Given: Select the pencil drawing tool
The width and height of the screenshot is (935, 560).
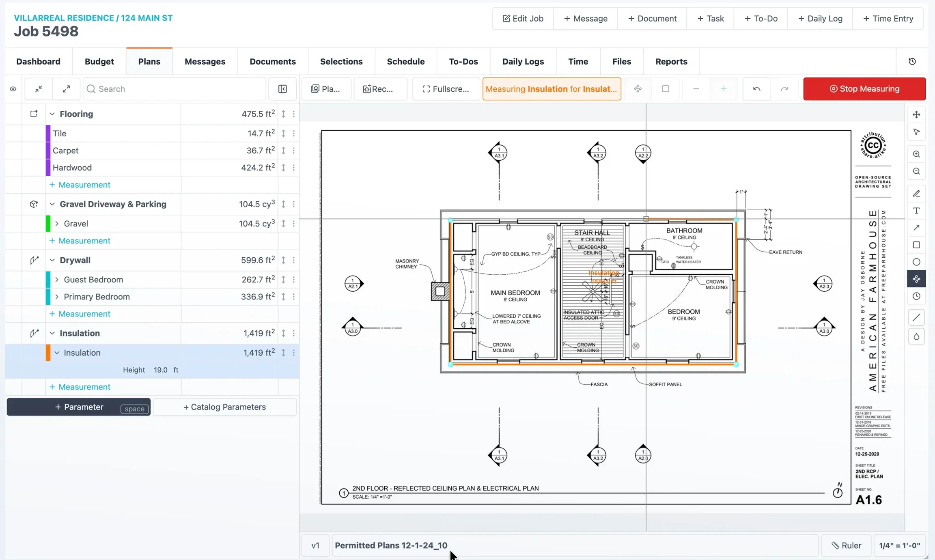Looking at the screenshot, I should [x=916, y=194].
